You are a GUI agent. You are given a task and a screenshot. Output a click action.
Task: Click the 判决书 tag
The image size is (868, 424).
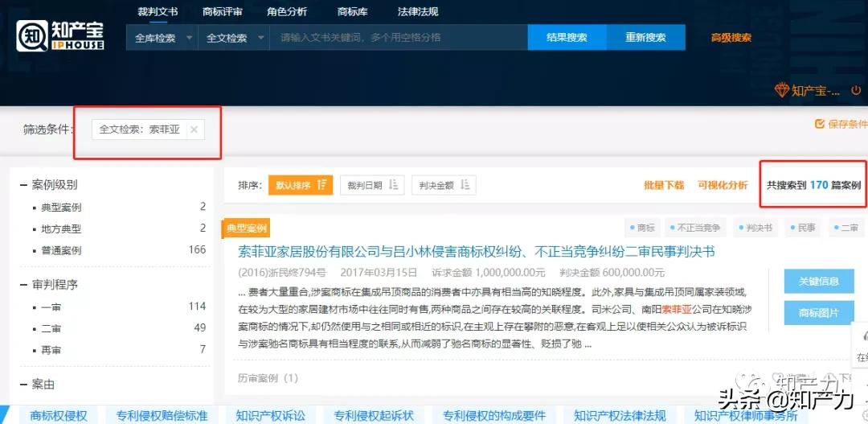(755, 228)
